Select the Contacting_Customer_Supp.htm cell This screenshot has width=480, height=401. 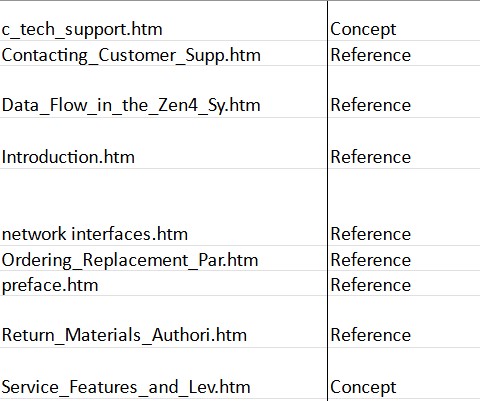[163, 53]
